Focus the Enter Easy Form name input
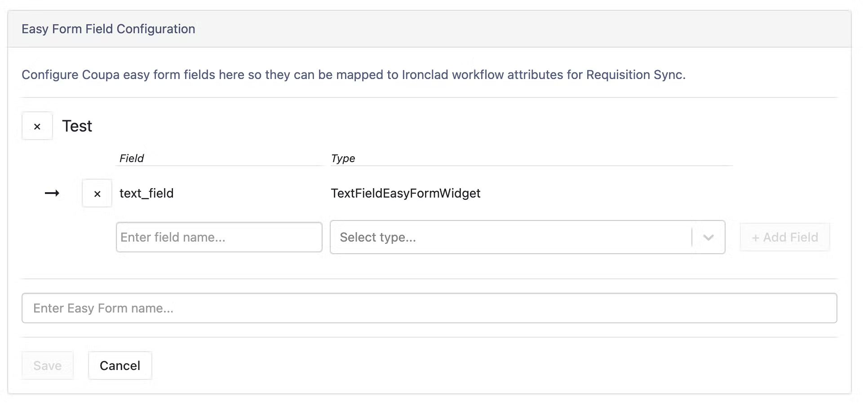868x414 pixels. tap(429, 308)
